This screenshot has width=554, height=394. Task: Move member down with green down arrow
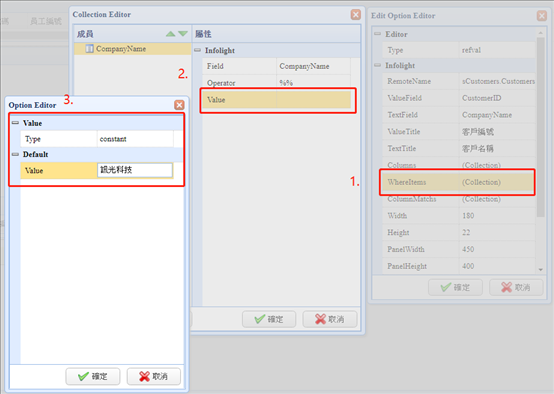pyautogui.click(x=183, y=34)
